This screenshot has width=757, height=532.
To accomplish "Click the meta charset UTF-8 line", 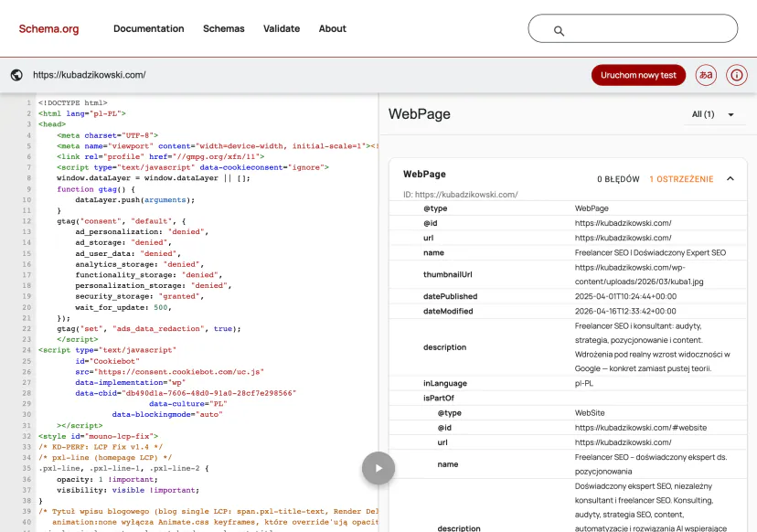I will pyautogui.click(x=107, y=135).
